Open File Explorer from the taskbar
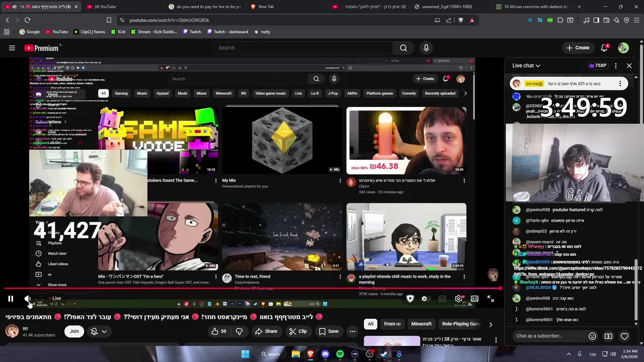This screenshot has height=362, width=644. pos(296,354)
